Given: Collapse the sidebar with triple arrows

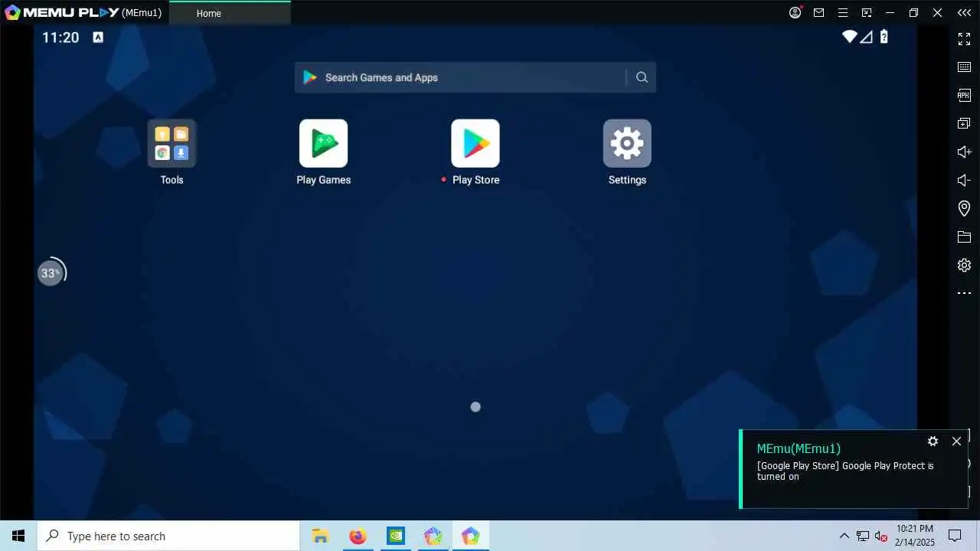Looking at the screenshot, I should coord(964,13).
